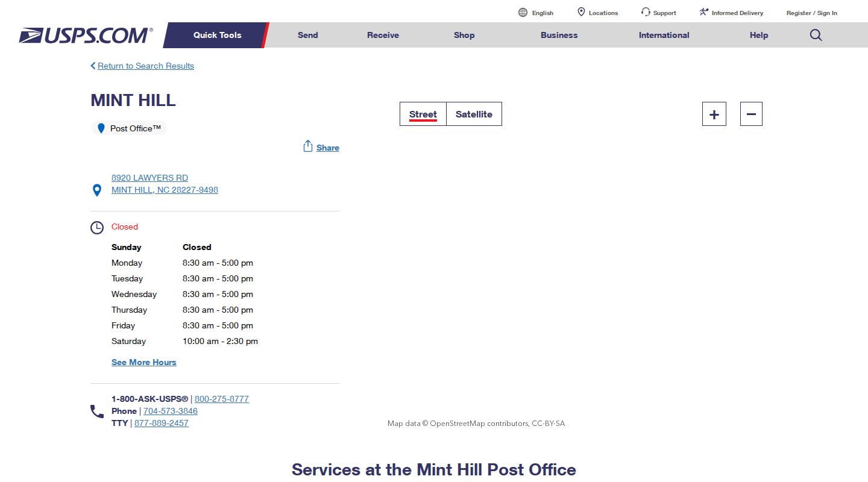Click the telephone handset icon
The image size is (868, 482).
click(x=97, y=412)
